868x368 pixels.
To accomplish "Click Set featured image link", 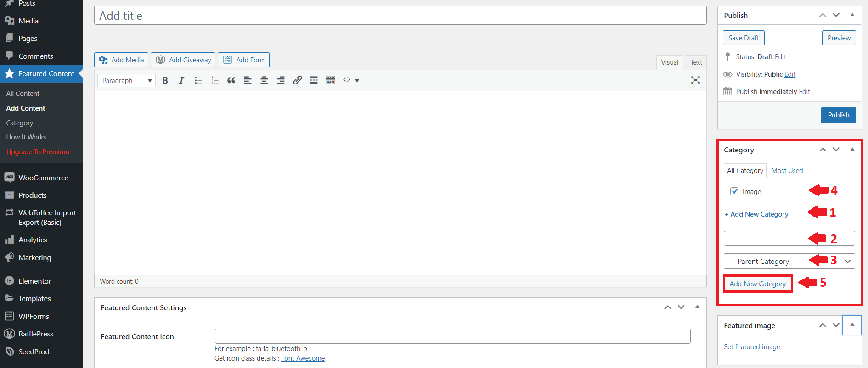I will pyautogui.click(x=752, y=347).
